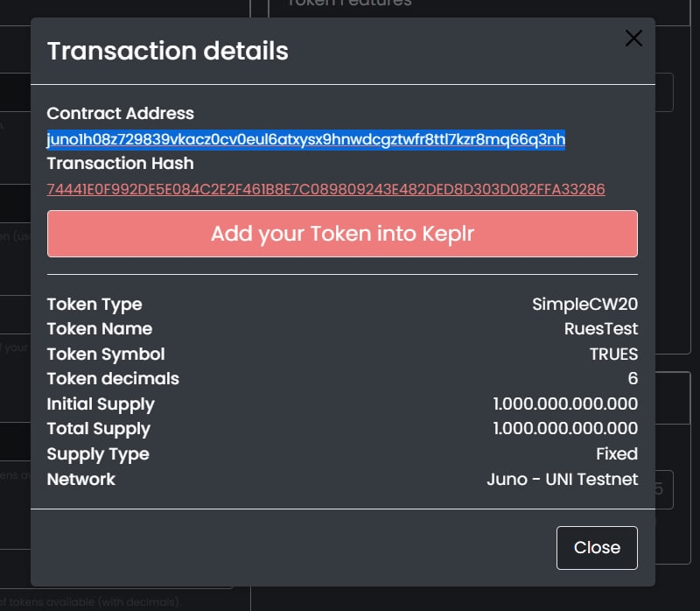Screen dimensions: 700x611
Task: Click the Token Name label
Action: pos(100,328)
